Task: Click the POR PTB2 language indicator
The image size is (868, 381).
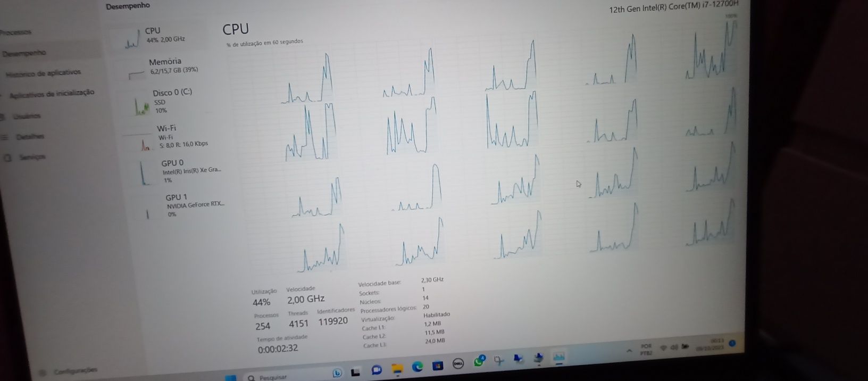Action: (x=646, y=349)
